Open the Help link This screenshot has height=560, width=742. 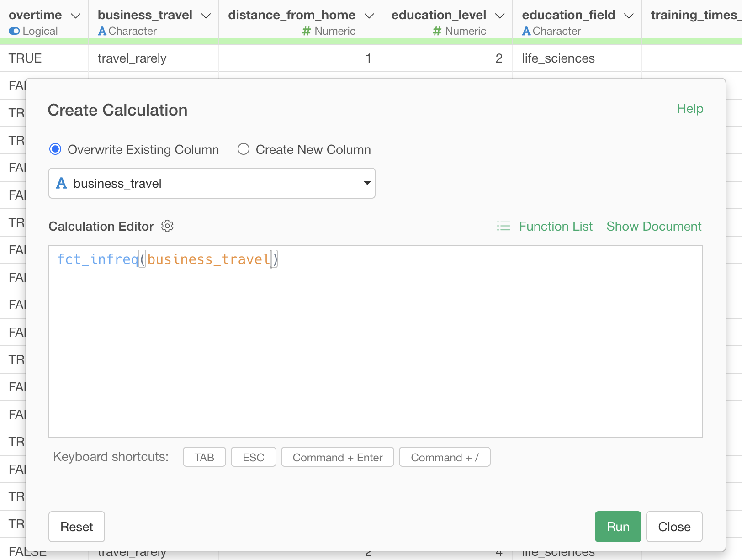click(690, 109)
